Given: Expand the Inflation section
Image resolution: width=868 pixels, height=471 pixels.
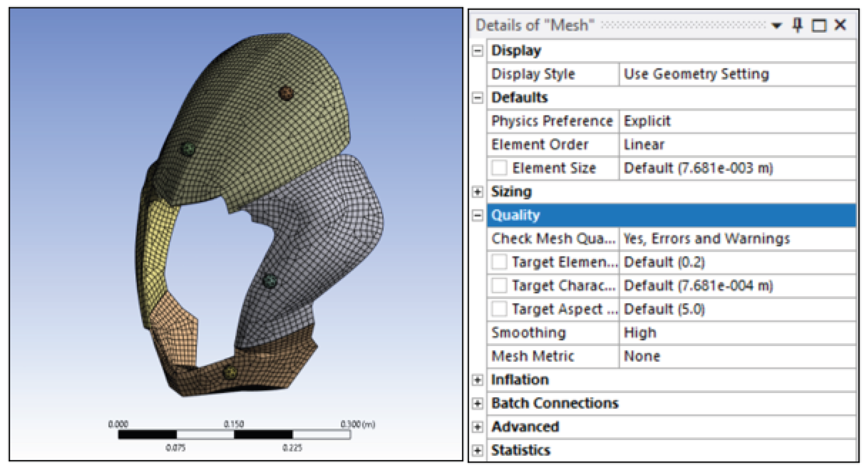Looking at the screenshot, I should pos(477,380).
